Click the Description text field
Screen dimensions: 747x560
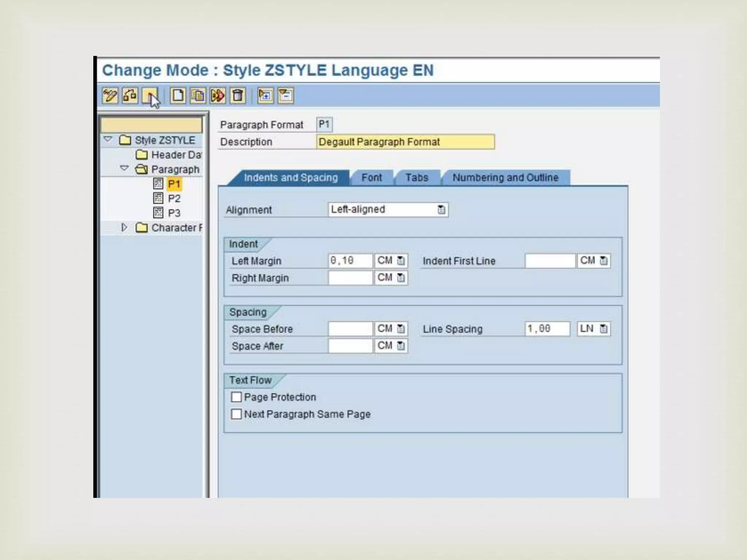click(405, 142)
